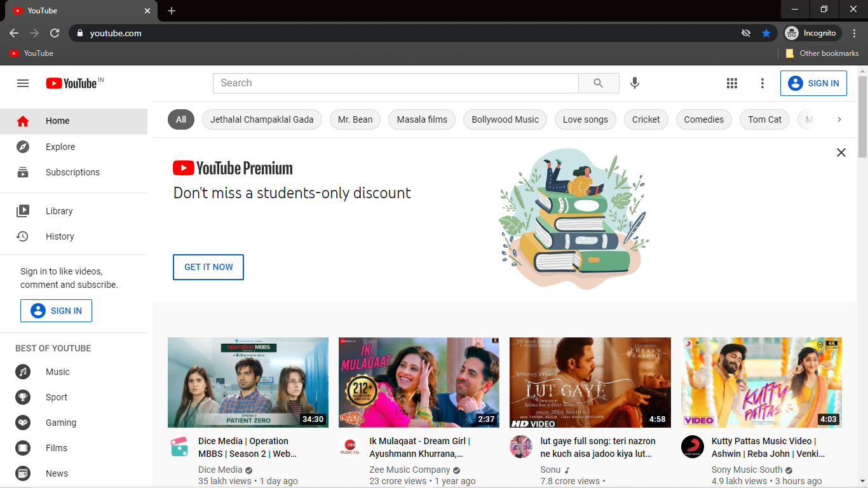
Task: Click SIGN IN in the sidebar
Action: coord(56,311)
